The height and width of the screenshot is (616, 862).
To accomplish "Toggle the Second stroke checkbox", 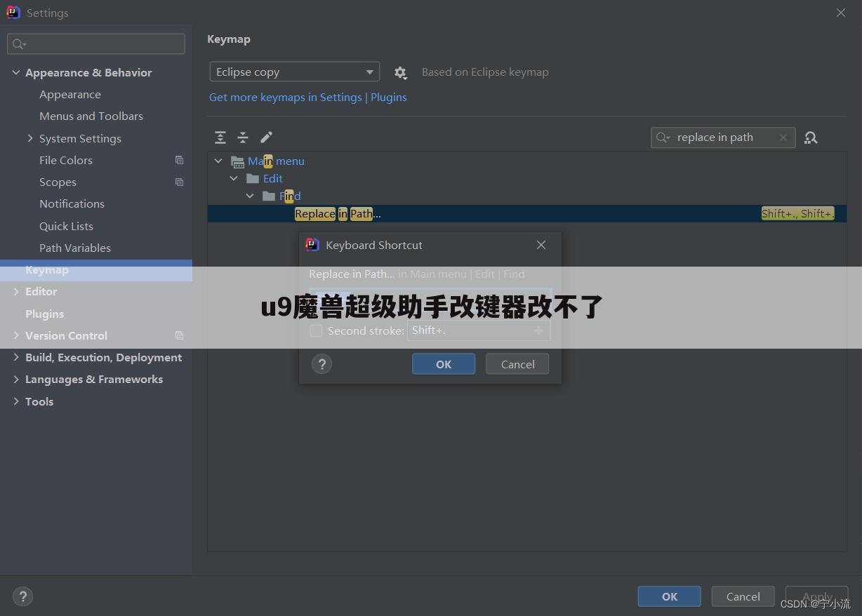I will (316, 330).
